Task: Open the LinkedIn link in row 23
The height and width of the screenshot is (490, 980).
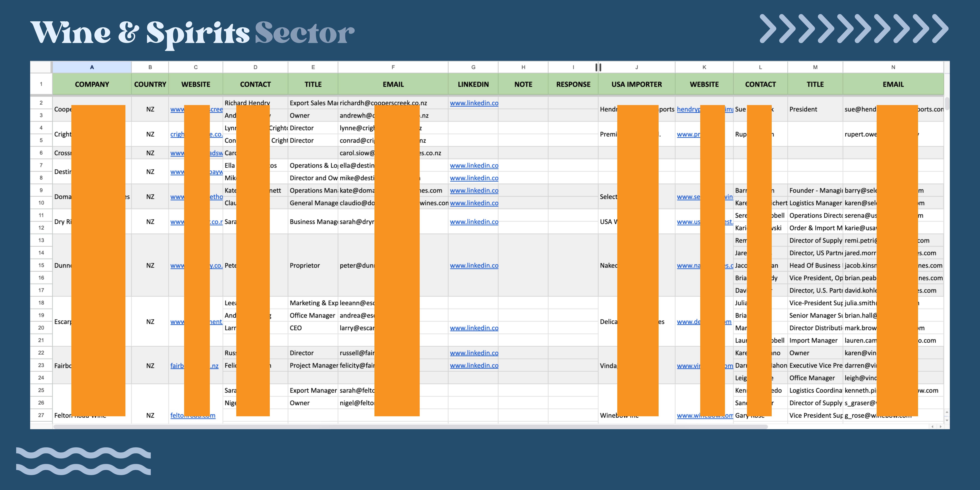Action: [x=474, y=366]
